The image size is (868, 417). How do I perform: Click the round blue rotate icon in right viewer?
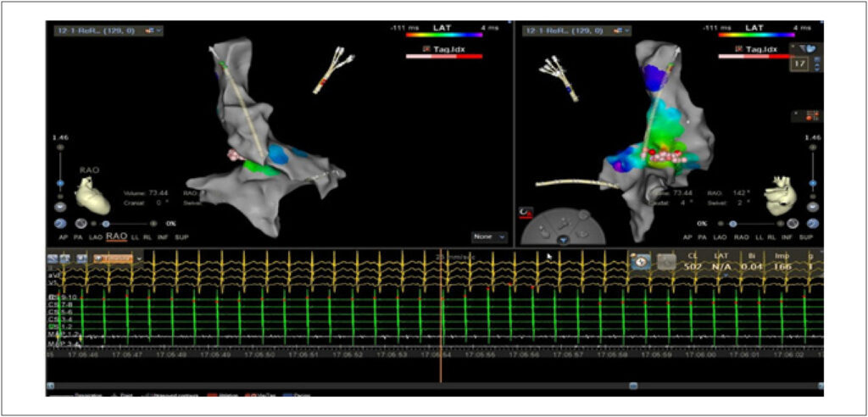click(813, 224)
